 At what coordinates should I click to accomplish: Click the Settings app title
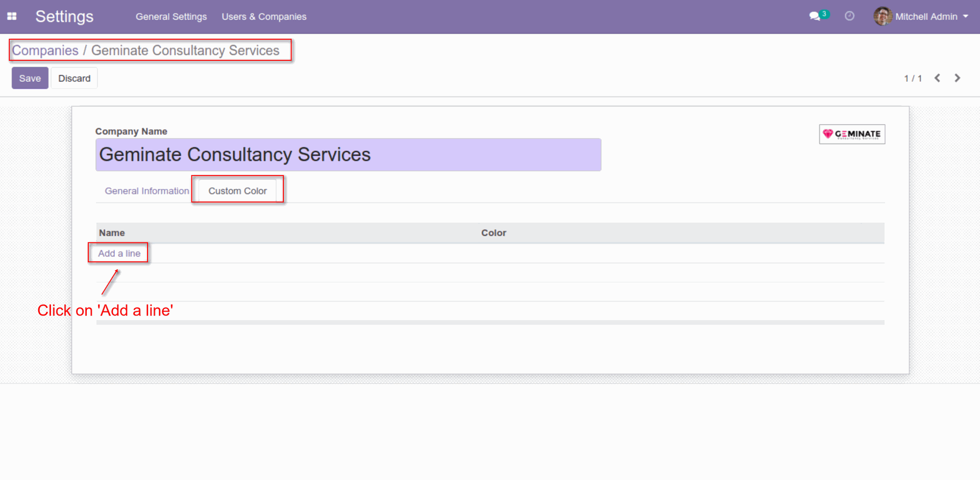(64, 16)
